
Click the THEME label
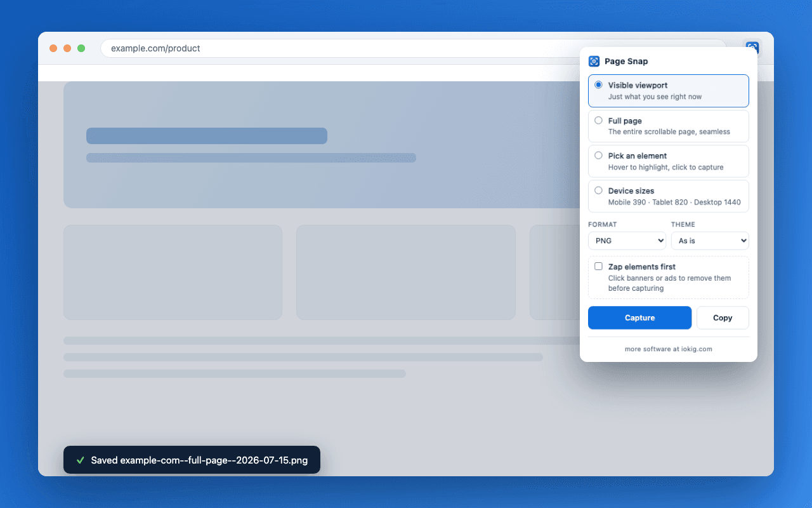click(683, 224)
